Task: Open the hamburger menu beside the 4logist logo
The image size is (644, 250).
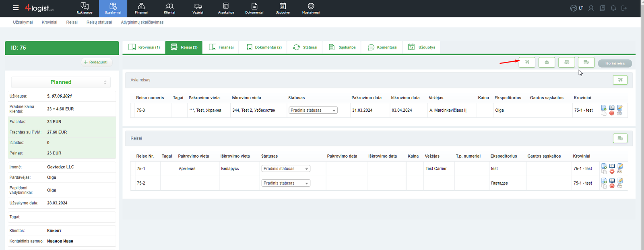Action: [16, 8]
